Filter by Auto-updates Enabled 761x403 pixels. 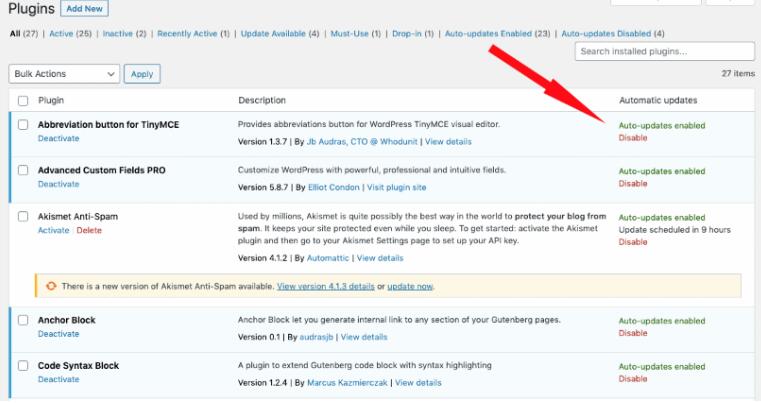(x=488, y=34)
